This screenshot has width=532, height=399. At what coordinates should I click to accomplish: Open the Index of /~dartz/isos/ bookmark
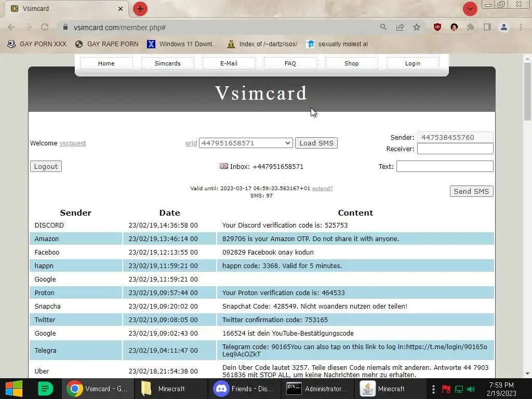tap(262, 44)
